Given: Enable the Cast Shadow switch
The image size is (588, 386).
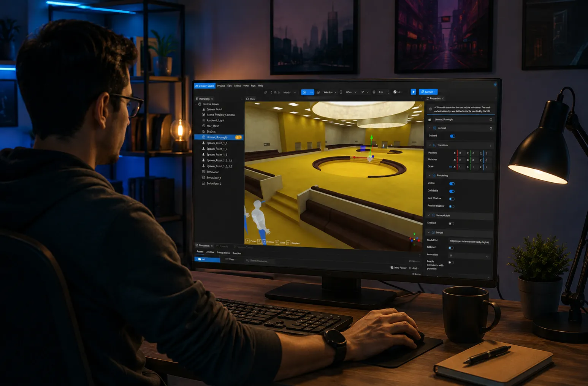Looking at the screenshot, I should click(452, 199).
